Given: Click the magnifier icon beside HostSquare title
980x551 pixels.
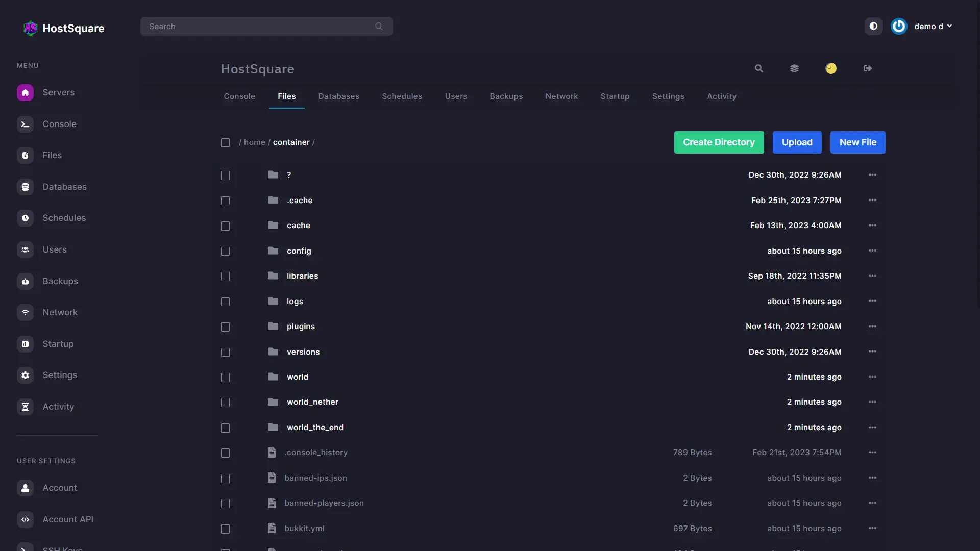Looking at the screenshot, I should click(759, 68).
